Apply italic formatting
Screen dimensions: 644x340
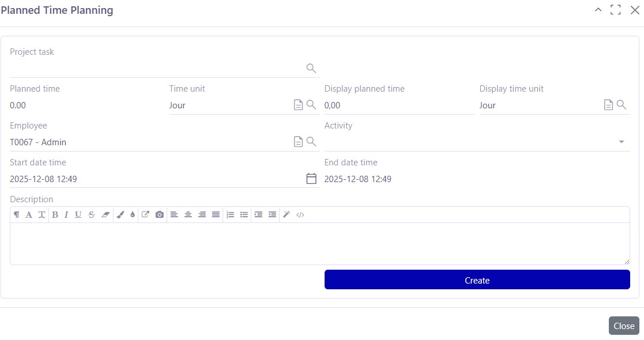tap(66, 214)
